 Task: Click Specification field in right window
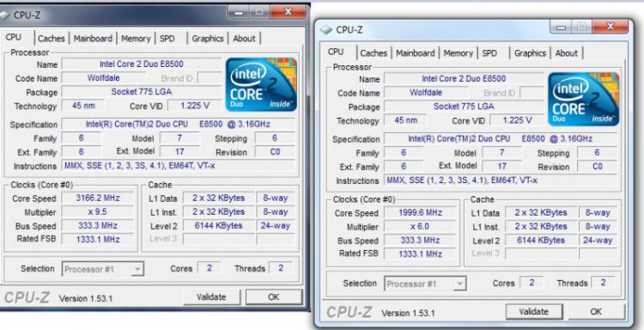[x=501, y=139]
